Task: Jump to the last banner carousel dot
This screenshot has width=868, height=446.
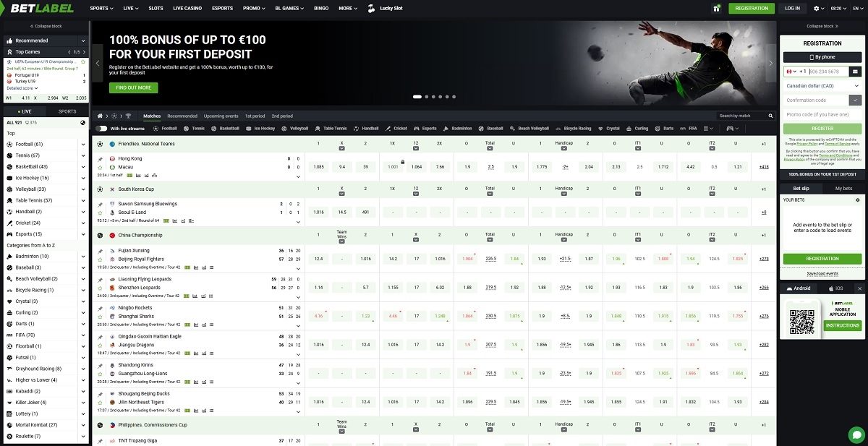Action: point(454,96)
